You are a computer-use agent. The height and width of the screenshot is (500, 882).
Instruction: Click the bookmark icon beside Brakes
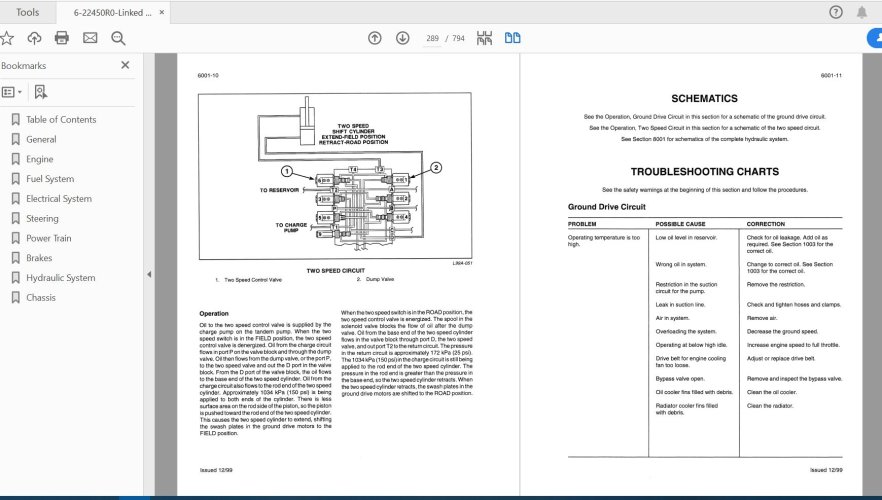tap(16, 258)
